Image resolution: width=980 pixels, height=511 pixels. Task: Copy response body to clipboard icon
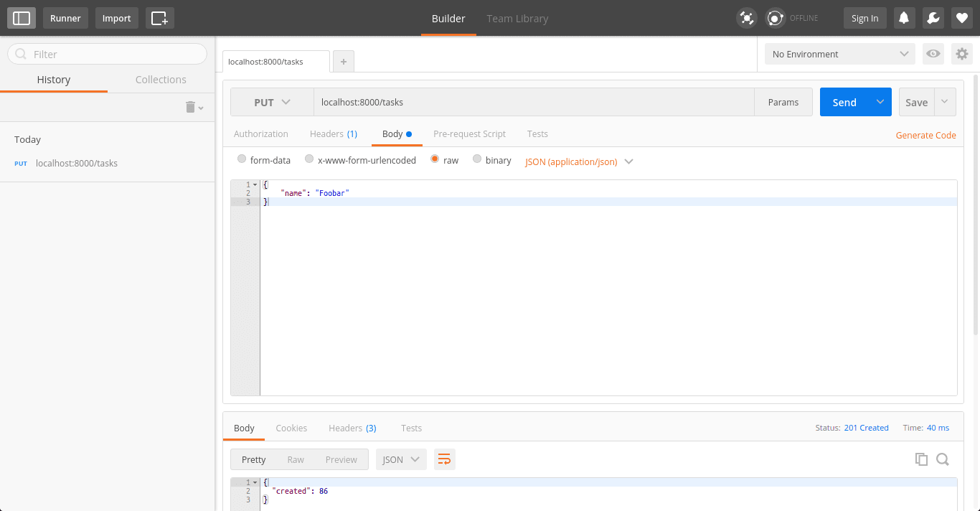pyautogui.click(x=921, y=459)
